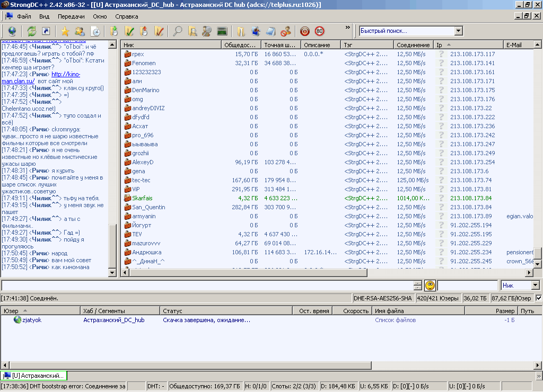Click the chat panel vertical scrollbar
Screen dimensions: 543x392
point(112,159)
